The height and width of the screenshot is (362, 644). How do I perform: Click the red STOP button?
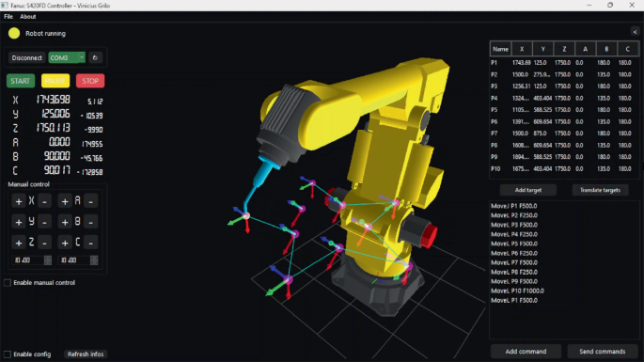coord(90,81)
